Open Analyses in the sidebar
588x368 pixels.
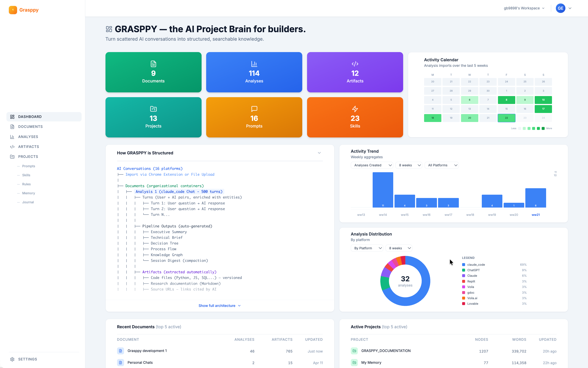coord(44,137)
